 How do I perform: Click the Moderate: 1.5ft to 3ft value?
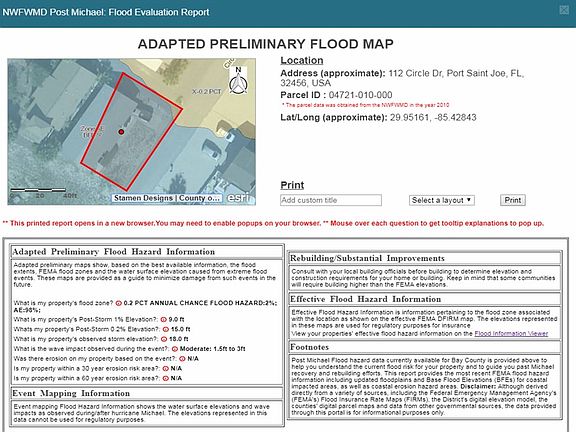pos(212,349)
